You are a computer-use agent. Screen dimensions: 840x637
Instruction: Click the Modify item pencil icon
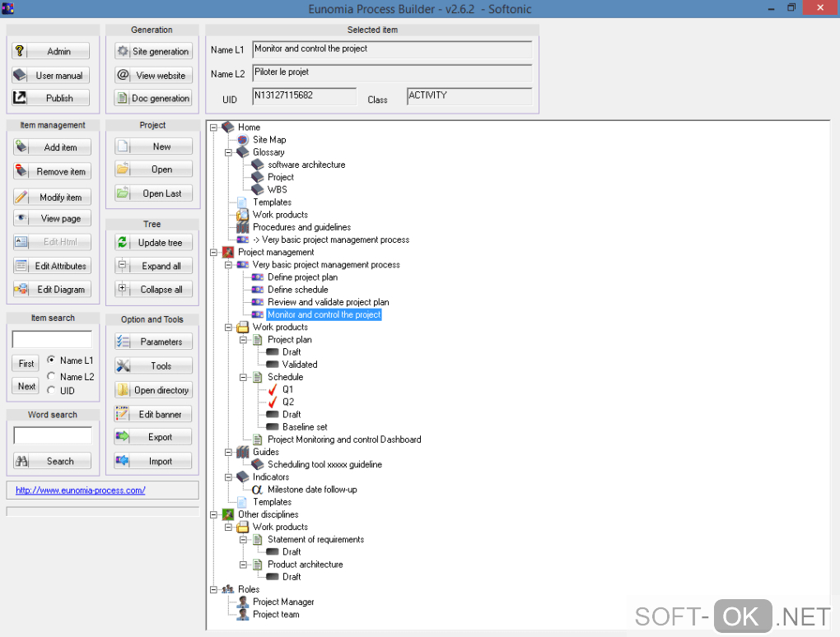21,197
